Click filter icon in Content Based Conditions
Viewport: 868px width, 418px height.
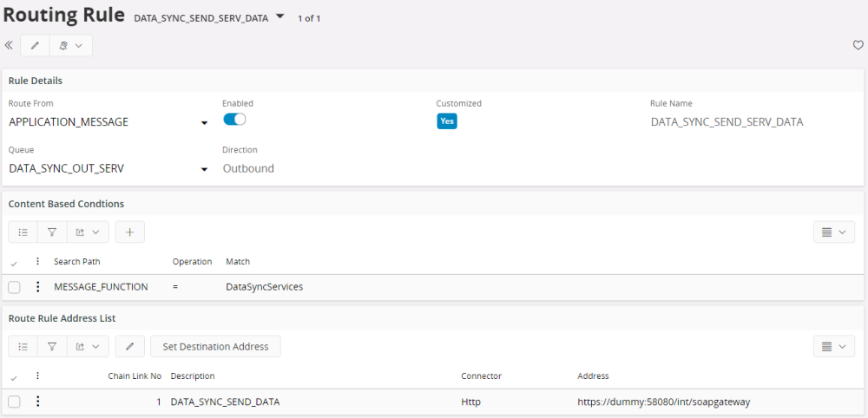[x=52, y=232]
